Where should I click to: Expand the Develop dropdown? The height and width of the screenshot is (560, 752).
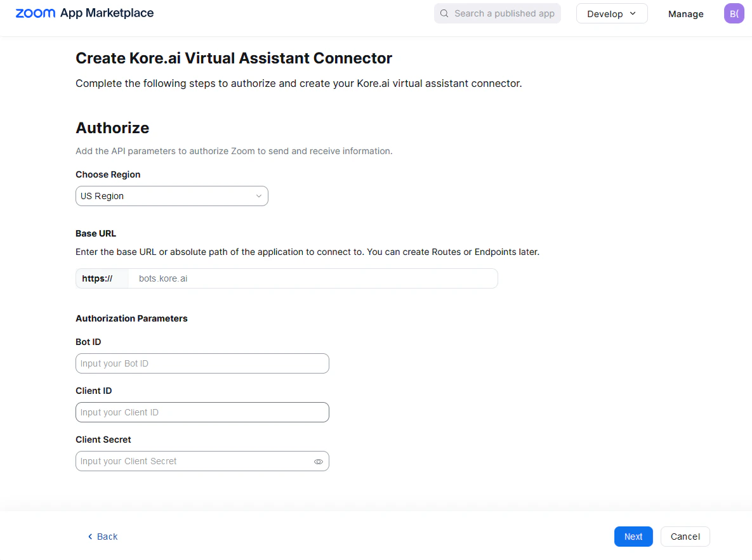[x=611, y=13]
